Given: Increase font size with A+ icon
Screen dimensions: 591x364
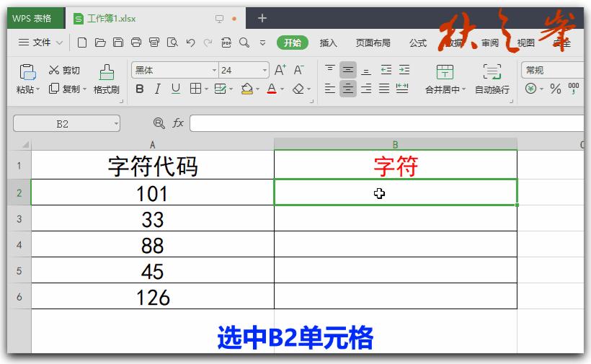Looking at the screenshot, I should click(x=280, y=70).
